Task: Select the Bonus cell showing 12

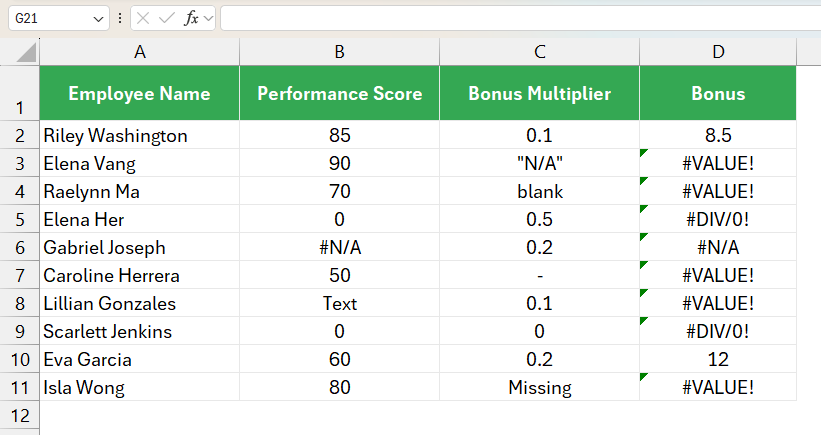Action: click(718, 359)
